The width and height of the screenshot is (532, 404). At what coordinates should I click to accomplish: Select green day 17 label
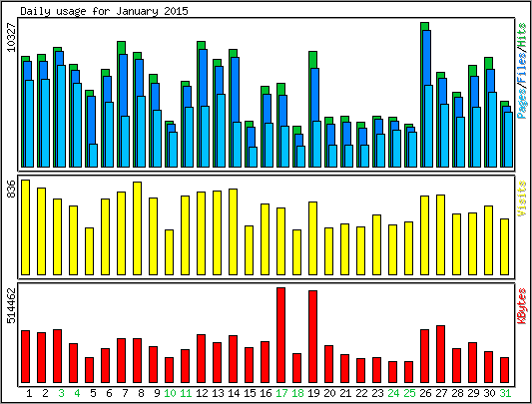281,393
